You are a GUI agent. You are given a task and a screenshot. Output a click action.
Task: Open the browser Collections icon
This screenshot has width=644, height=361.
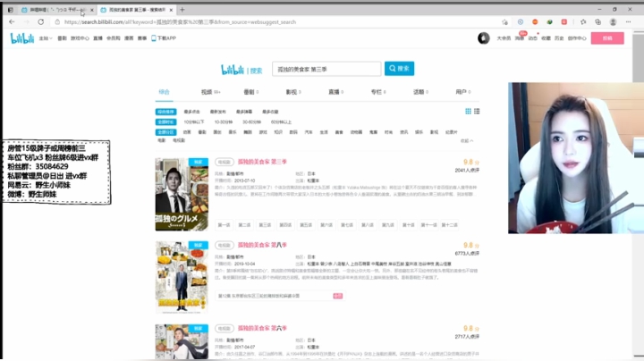[x=598, y=22]
